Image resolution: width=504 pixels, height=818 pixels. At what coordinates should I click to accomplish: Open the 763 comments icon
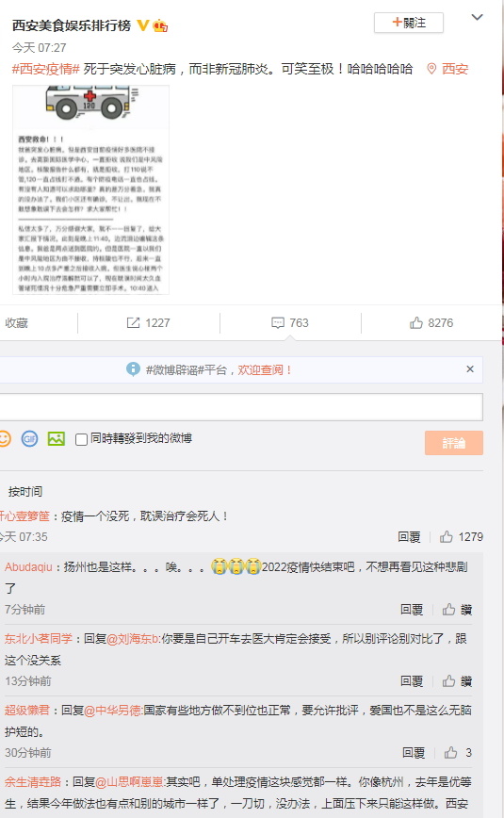click(278, 323)
